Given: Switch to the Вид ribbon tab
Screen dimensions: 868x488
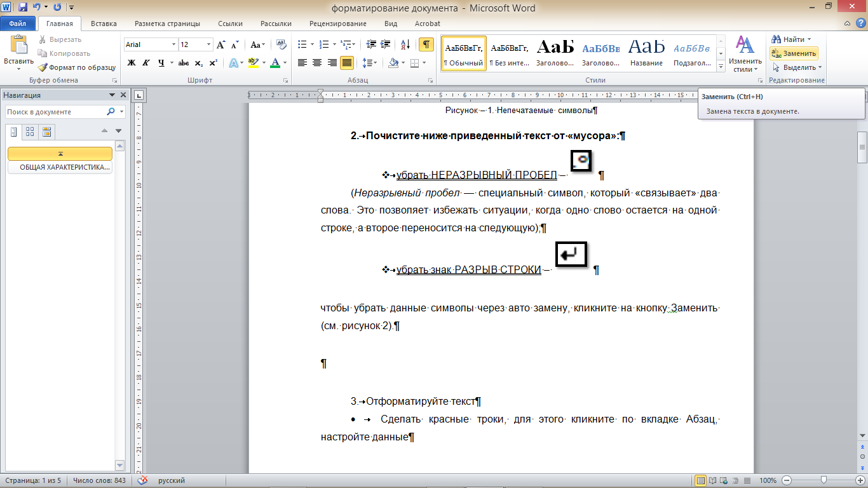Looking at the screenshot, I should click(x=391, y=24).
